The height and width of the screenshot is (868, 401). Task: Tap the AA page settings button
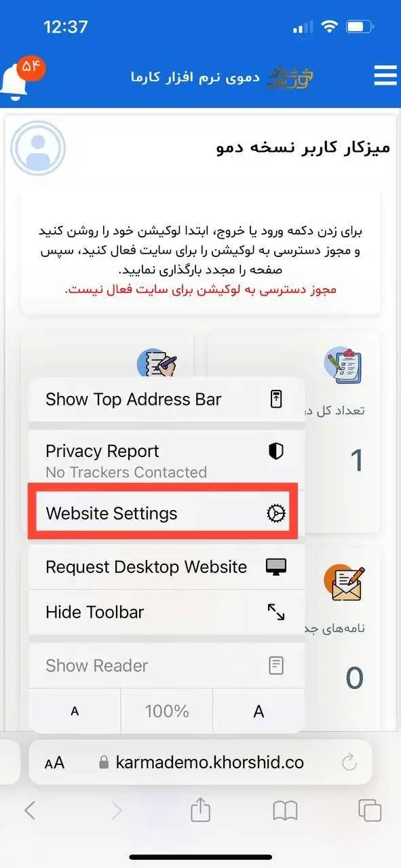54,763
